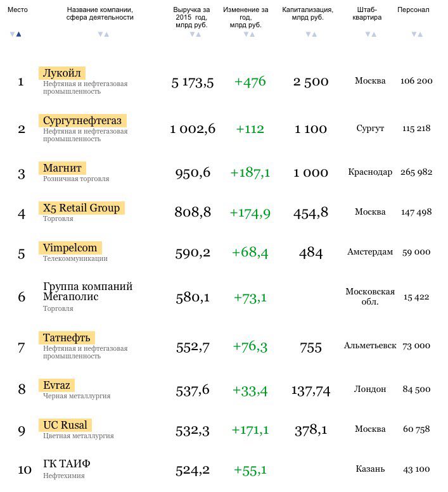Viewport: 448px width, 492px height.
Task: Sort company names ascending with up arrow
Action: (x=106, y=34)
